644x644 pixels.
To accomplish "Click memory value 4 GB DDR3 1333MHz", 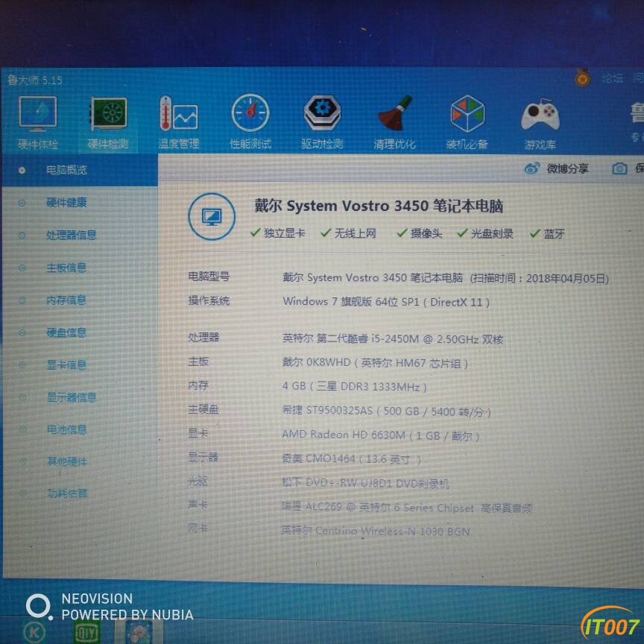I will [x=354, y=387].
